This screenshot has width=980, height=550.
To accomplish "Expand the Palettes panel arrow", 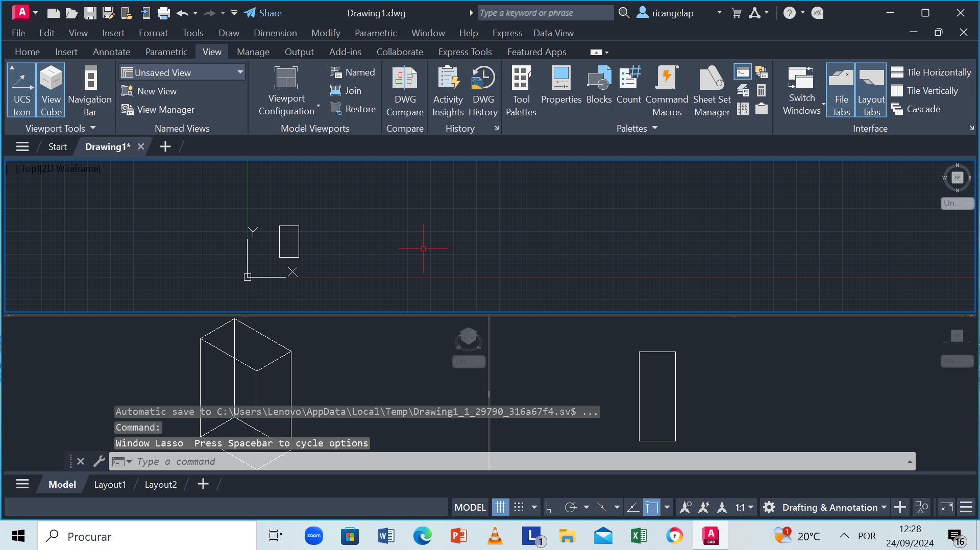I will [x=654, y=128].
